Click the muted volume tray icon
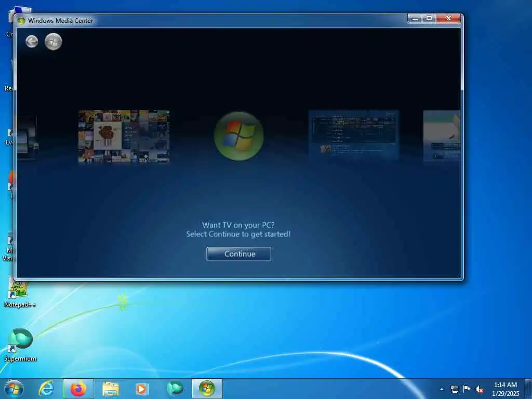Image resolution: width=532 pixels, height=399 pixels. pos(480,390)
